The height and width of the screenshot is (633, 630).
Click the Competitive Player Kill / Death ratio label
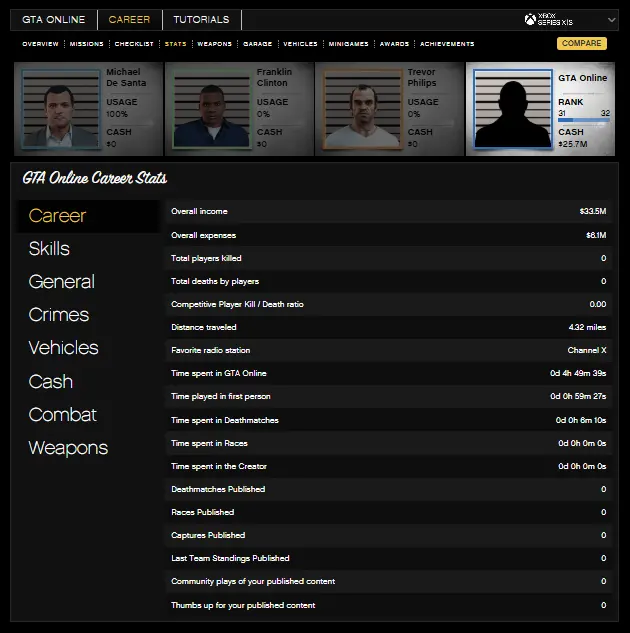[x=237, y=304]
